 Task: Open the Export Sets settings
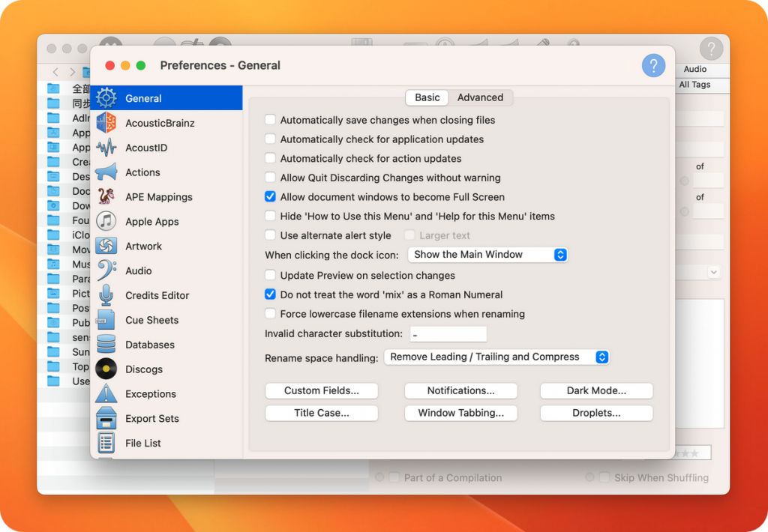click(x=151, y=418)
